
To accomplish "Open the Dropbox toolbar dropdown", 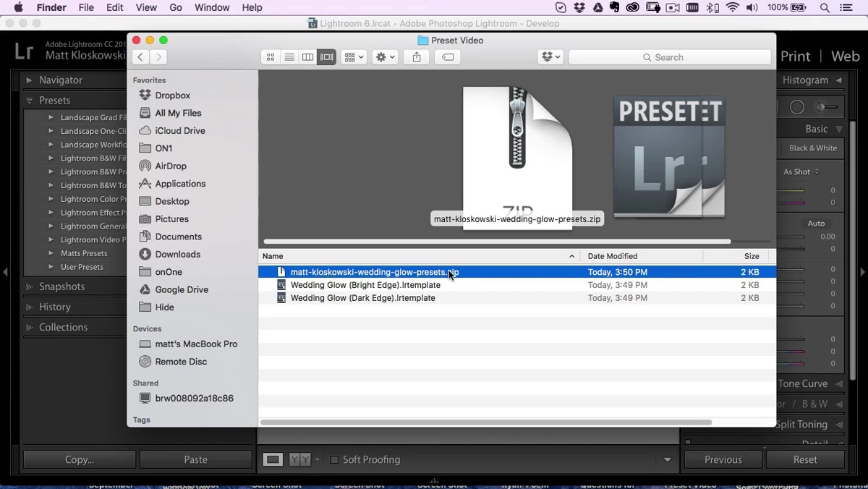I will [x=550, y=57].
